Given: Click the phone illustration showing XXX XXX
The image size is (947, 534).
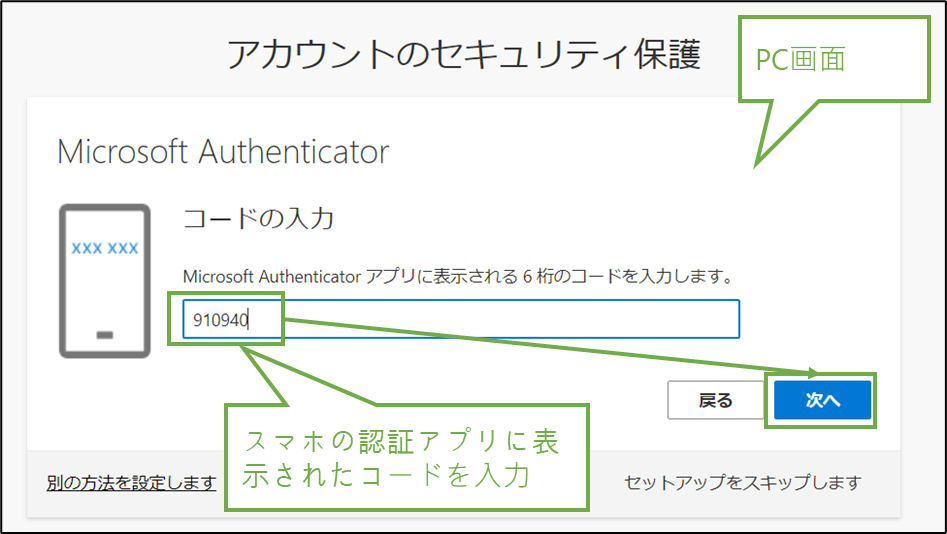Looking at the screenshot, I should (104, 281).
